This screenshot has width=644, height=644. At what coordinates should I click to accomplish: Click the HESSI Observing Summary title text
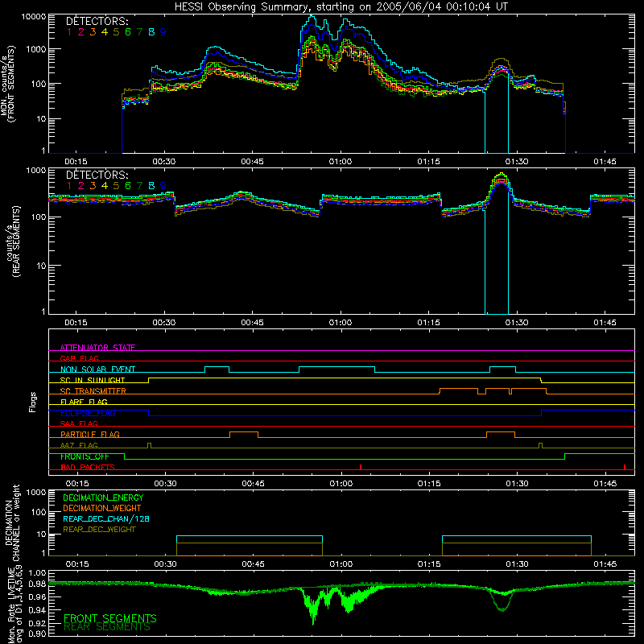click(341, 7)
